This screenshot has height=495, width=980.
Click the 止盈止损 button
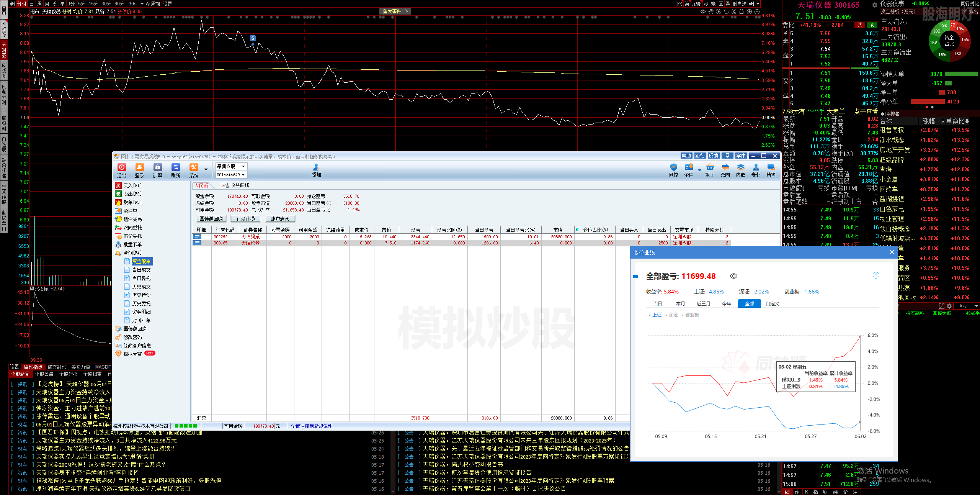245,219
